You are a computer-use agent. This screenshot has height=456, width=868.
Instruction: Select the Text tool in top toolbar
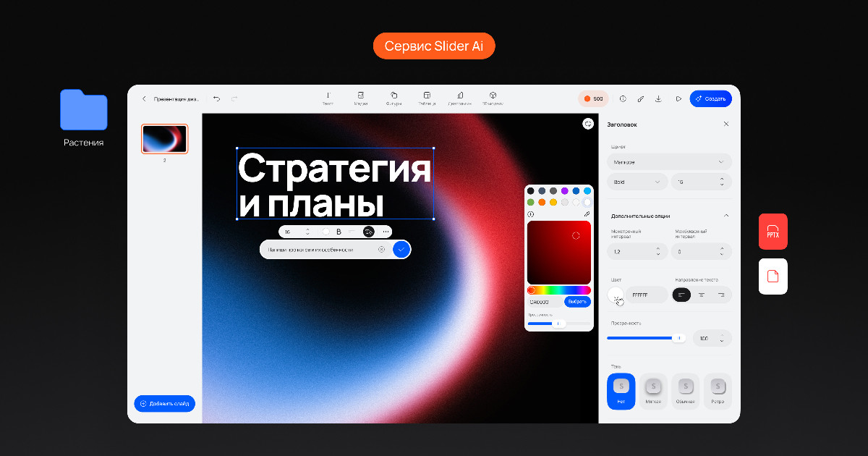(x=328, y=98)
